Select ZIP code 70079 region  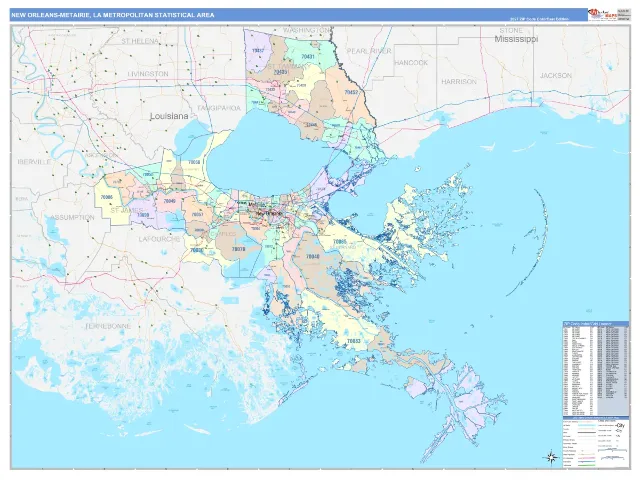pos(238,249)
